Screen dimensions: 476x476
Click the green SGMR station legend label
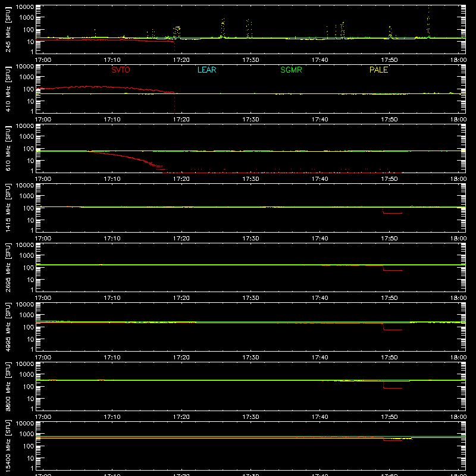pos(291,70)
